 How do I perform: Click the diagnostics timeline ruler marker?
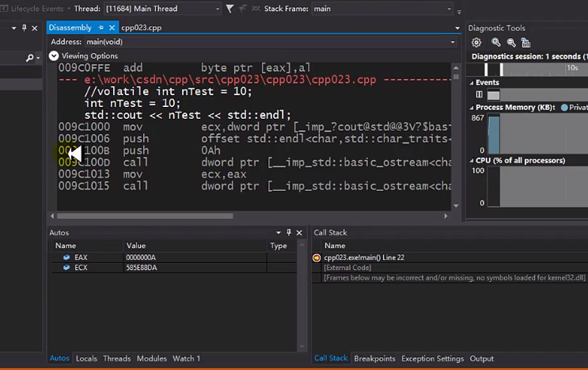(502, 70)
